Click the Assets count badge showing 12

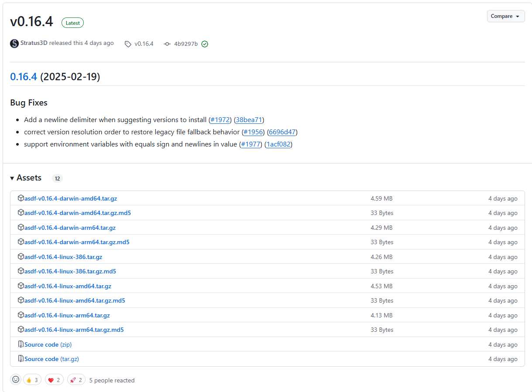(x=57, y=178)
